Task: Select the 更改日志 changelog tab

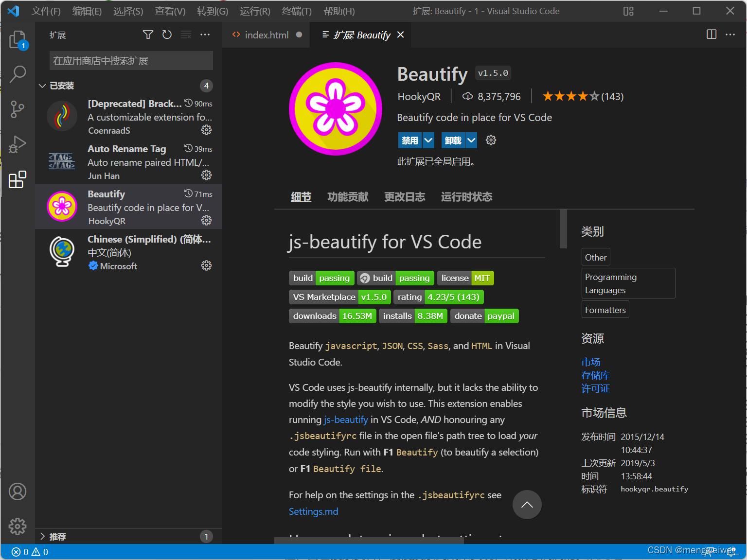Action: click(x=405, y=197)
